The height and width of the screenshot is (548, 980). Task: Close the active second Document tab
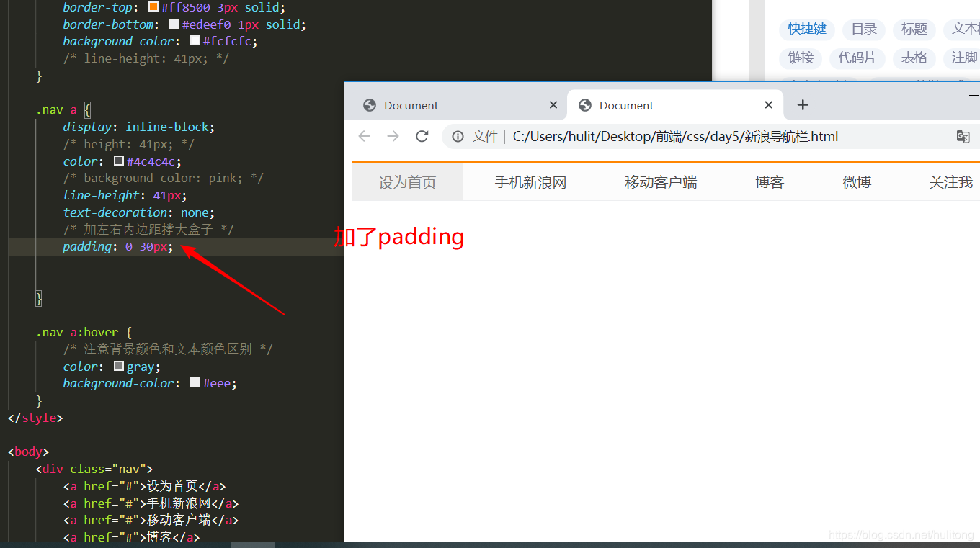(769, 105)
